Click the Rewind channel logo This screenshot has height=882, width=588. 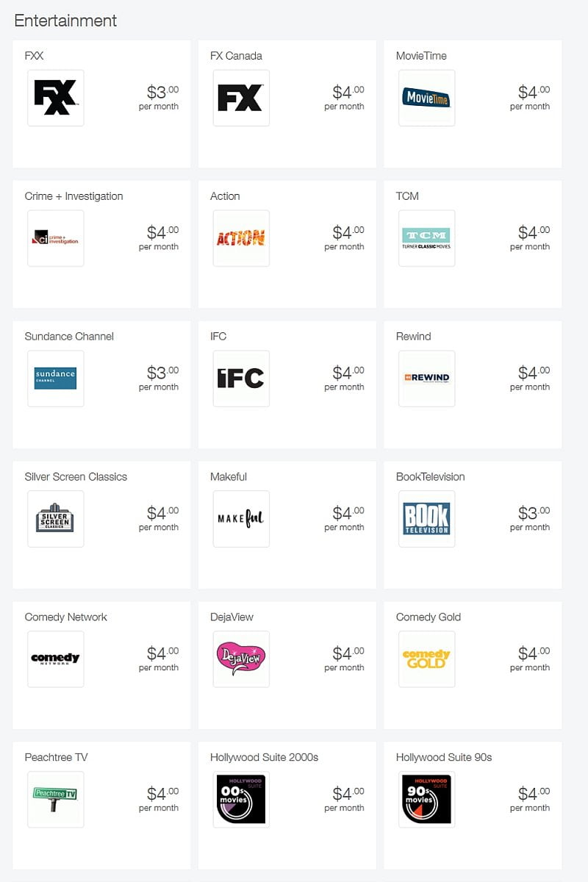click(x=427, y=379)
